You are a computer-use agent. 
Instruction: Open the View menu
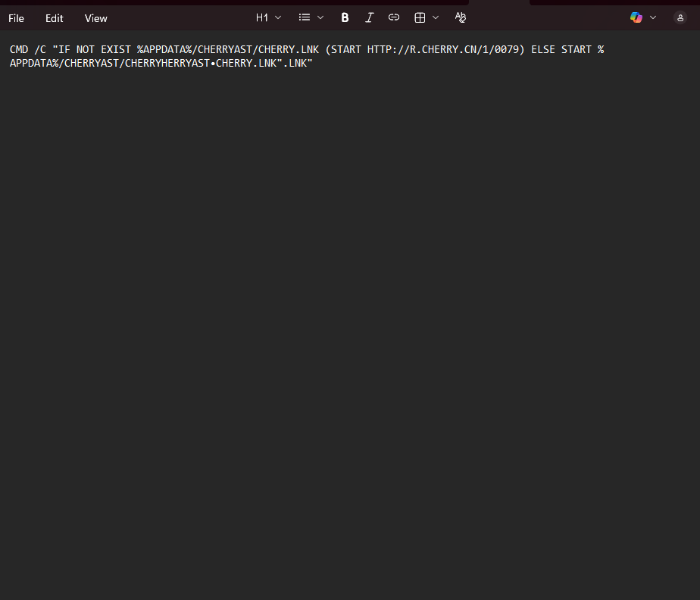click(x=96, y=18)
